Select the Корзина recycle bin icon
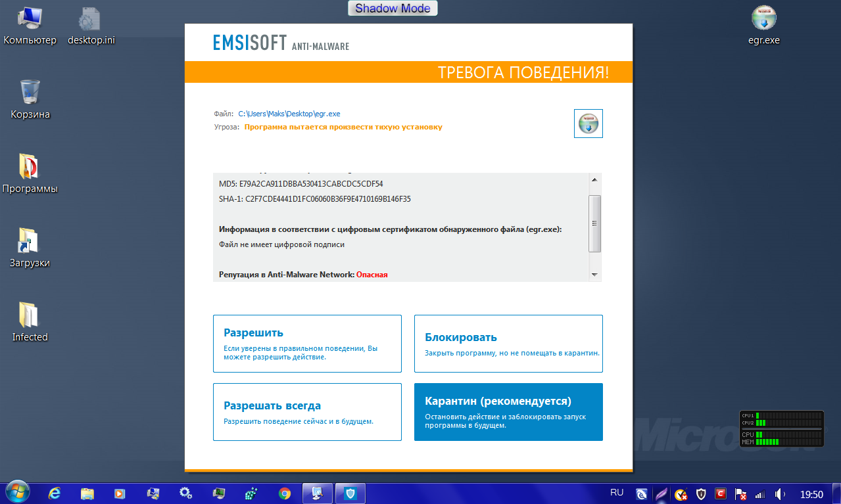 pyautogui.click(x=30, y=100)
